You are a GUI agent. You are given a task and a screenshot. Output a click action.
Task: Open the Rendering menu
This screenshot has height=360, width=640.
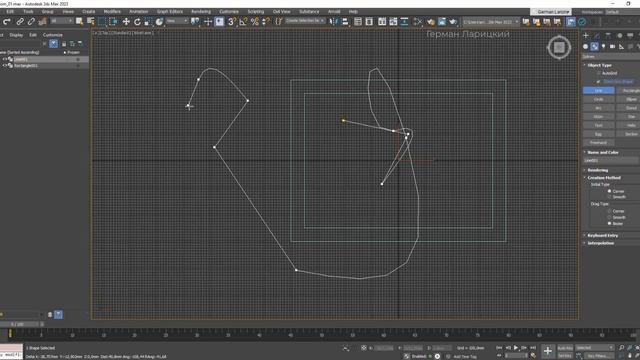pos(201,11)
